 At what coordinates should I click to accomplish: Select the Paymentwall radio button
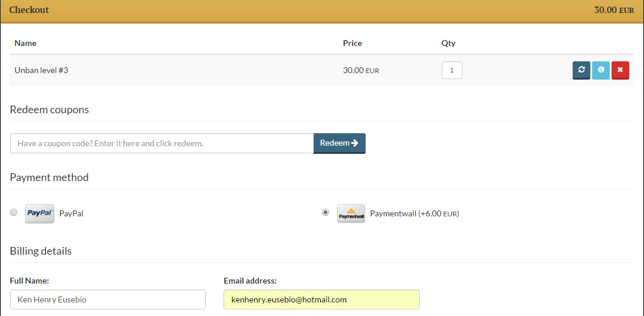tap(326, 213)
